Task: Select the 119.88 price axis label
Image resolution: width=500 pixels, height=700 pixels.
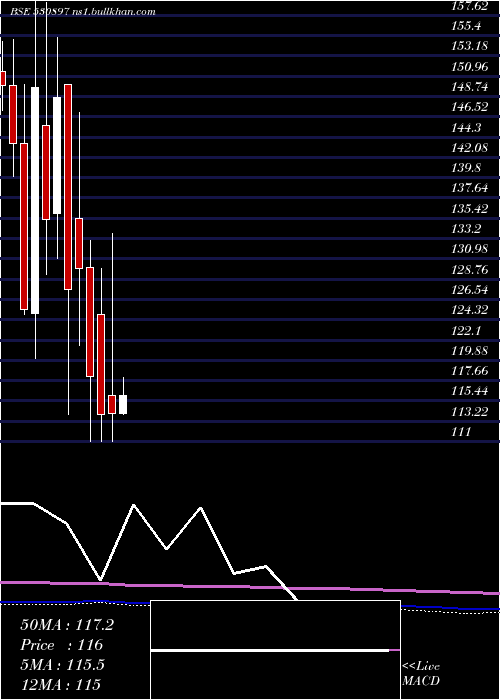Action: tap(470, 350)
